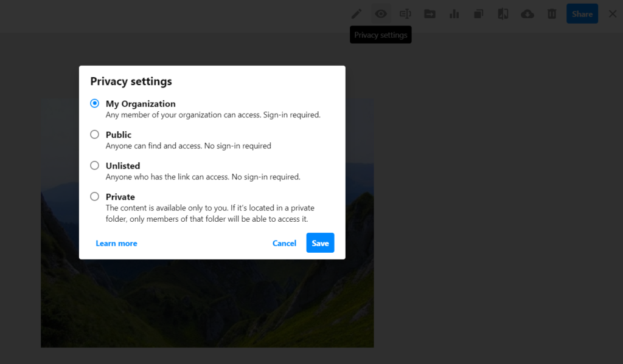Click the cloud download icon
Viewport: 623px width, 364px height.
pos(527,14)
